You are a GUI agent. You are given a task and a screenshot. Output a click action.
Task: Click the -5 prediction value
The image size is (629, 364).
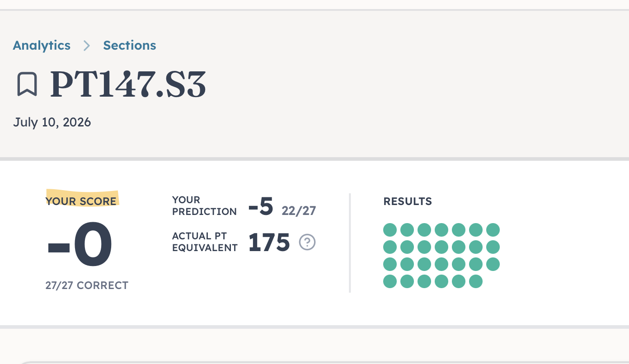pos(261,207)
